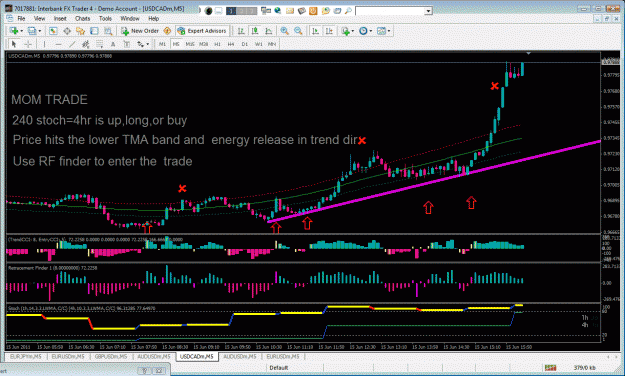Select the H1 timeframe button
The width and height of the screenshot is (625, 376).
(217, 44)
